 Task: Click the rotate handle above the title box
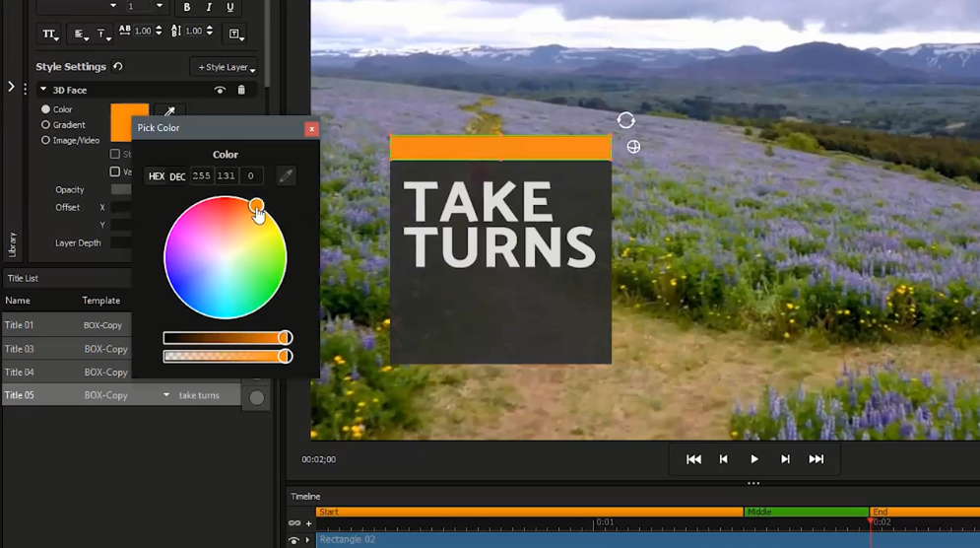coord(625,120)
